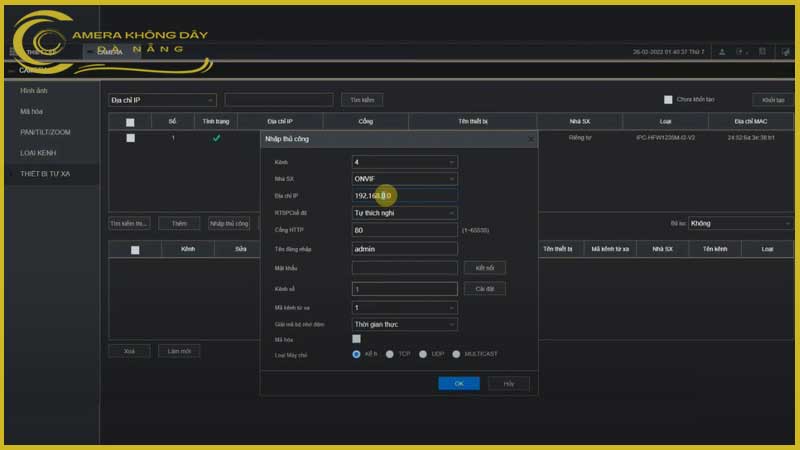Expand the Nhà SX dropdown showing ONVIF
This screenshot has width=800, height=450.
[x=404, y=178]
